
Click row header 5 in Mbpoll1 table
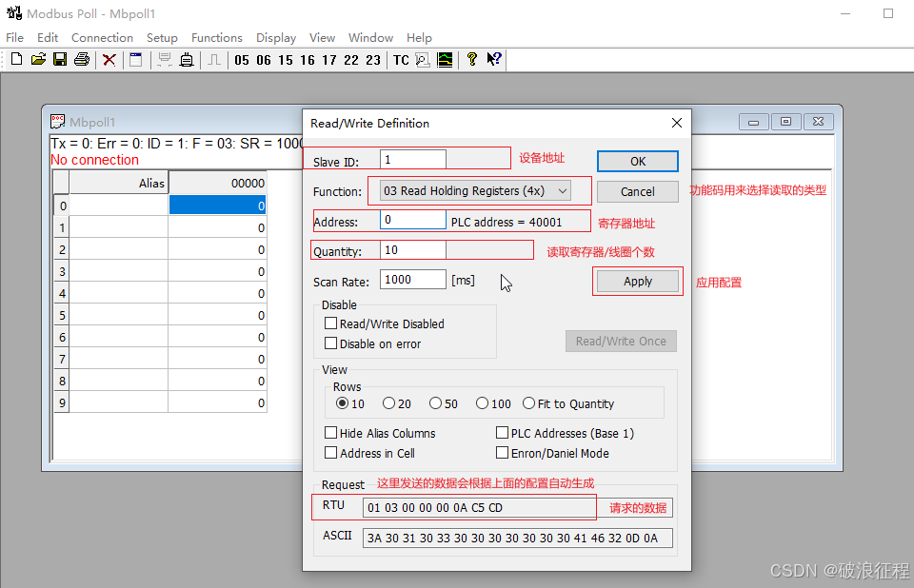[x=62, y=315]
